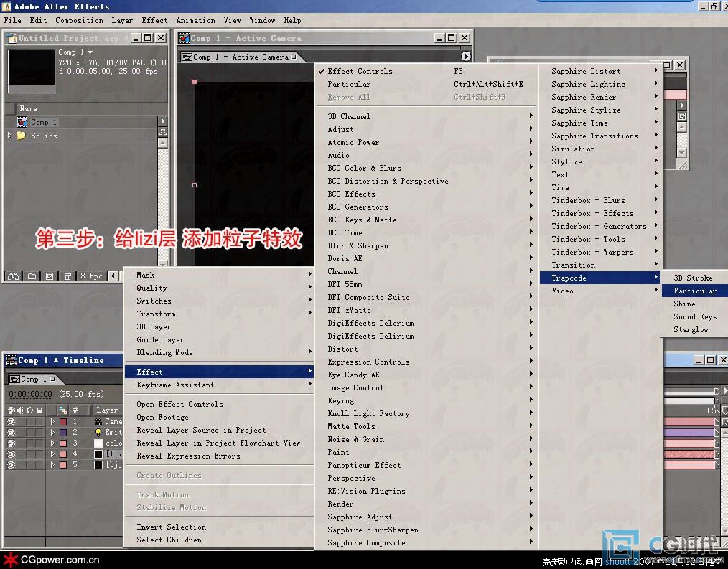Choose Shine from the Trapcode submenu
This screenshot has height=569, width=728.
click(694, 304)
